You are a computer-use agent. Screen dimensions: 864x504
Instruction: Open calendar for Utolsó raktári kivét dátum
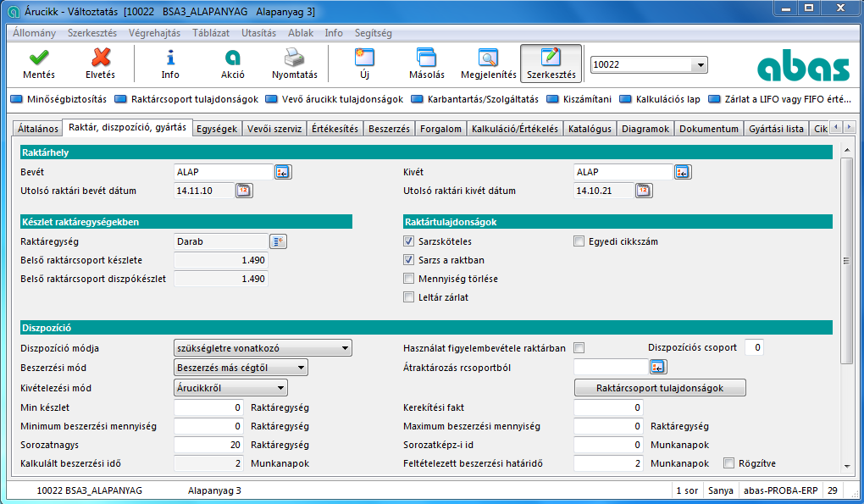click(644, 191)
